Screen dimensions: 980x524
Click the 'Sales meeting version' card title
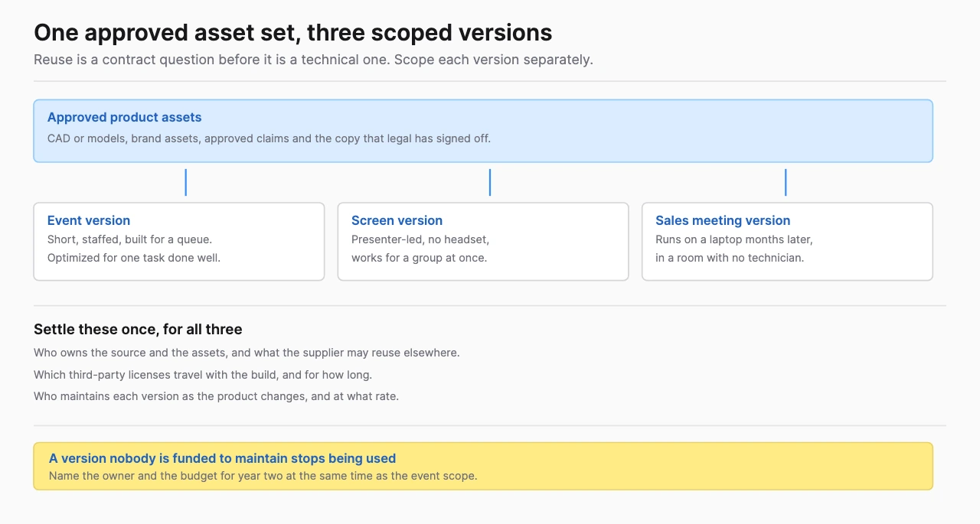point(723,220)
